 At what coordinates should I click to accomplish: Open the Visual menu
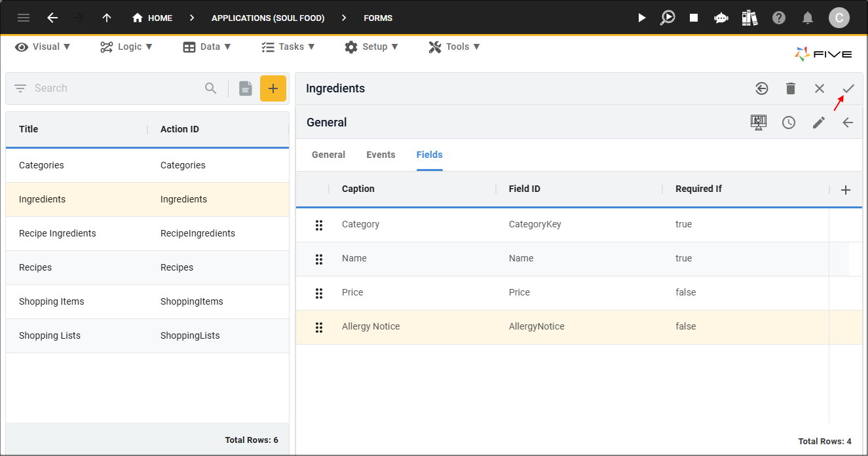[x=43, y=47]
